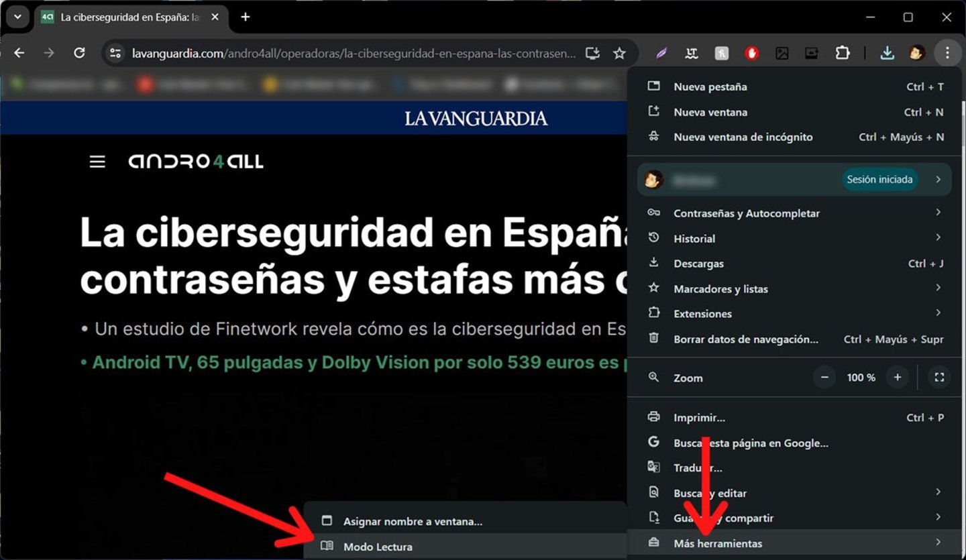Open the screen capture extension icon
Viewport: 966px width, 560px height.
(x=812, y=54)
